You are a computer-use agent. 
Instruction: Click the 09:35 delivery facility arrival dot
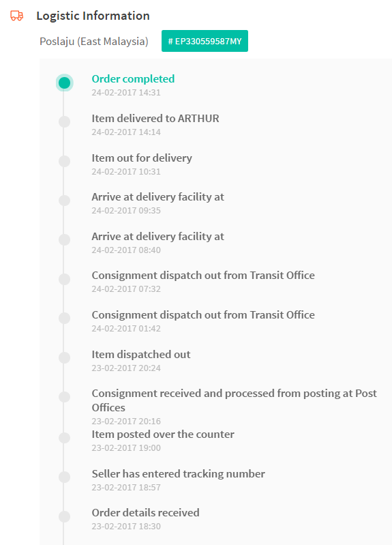(x=64, y=201)
